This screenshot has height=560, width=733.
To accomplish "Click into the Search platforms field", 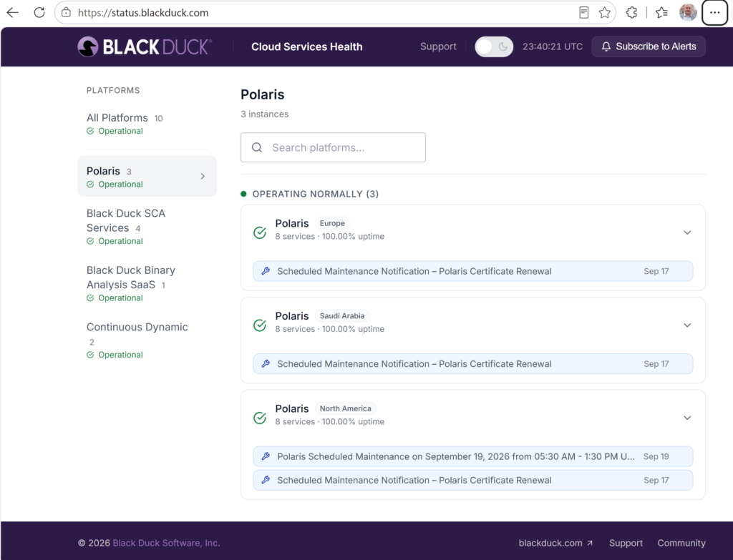I will [x=333, y=147].
